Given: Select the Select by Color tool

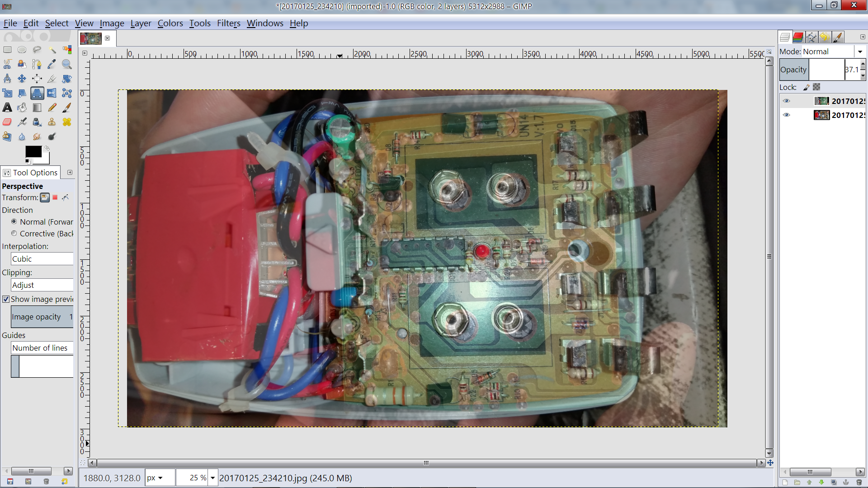Looking at the screenshot, I should point(67,50).
